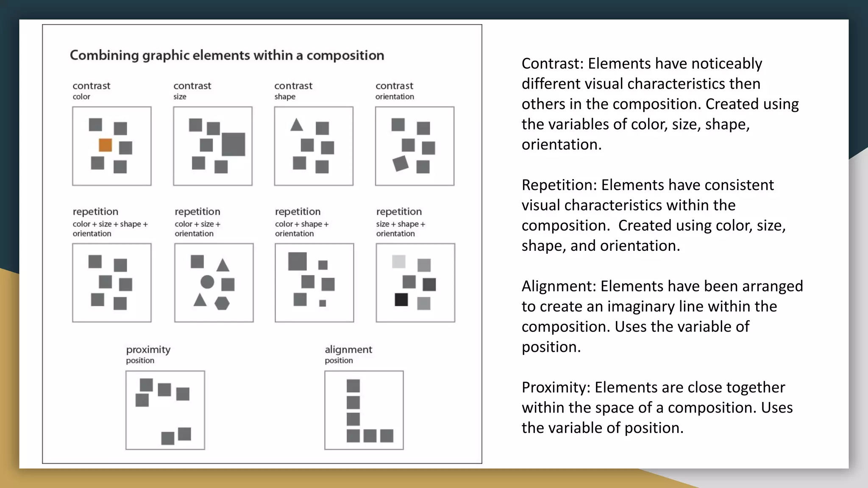Screen dimensions: 868x488
Task: Click the 'contrast shape' label
Action: (293, 91)
